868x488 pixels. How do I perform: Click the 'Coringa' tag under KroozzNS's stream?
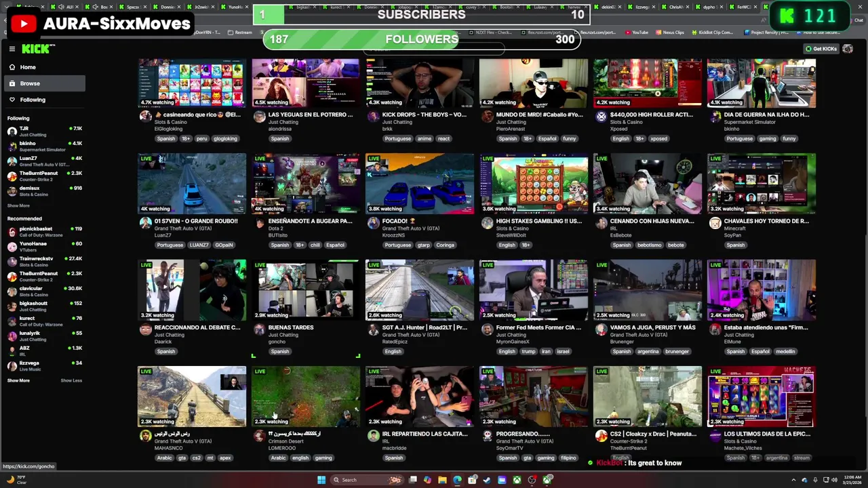click(x=445, y=245)
